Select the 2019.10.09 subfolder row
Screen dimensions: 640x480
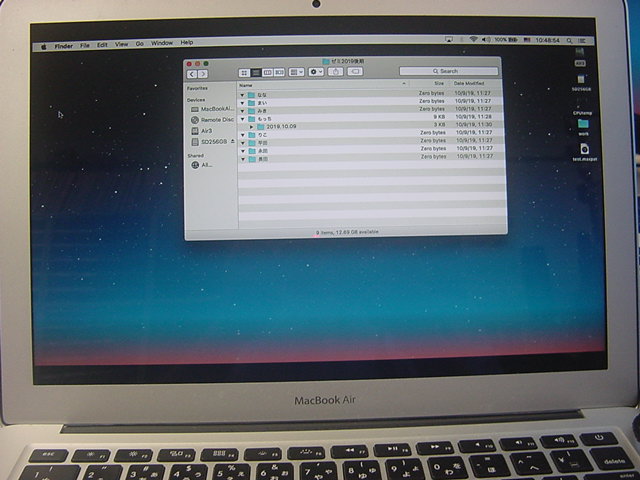click(x=371, y=125)
